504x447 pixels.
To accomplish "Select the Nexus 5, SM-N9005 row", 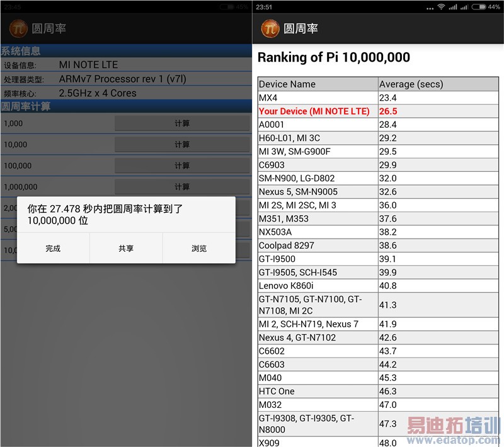I will 378,192.
